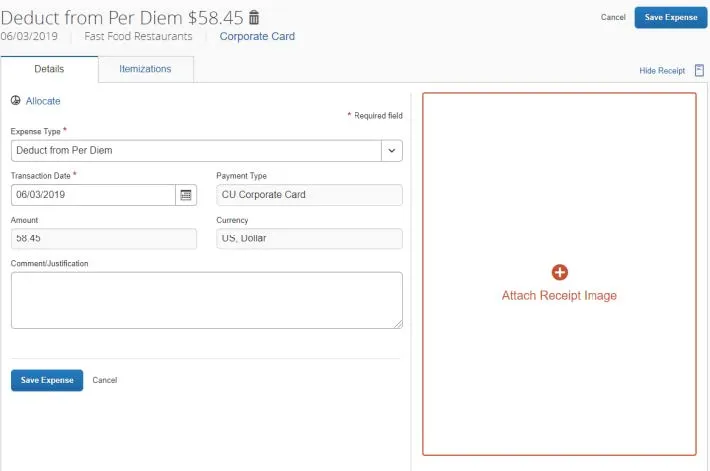Focus the Transaction Date field

point(93,195)
